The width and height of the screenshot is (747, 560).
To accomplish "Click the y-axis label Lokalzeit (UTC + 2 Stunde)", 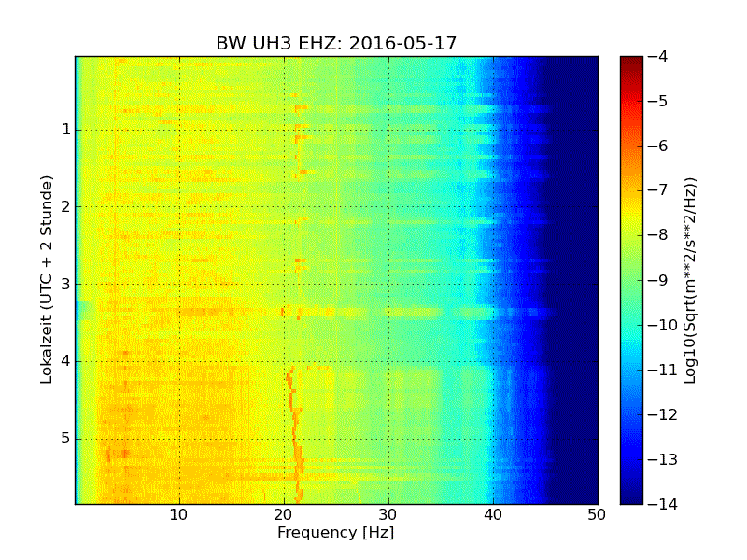I will 46,280.
